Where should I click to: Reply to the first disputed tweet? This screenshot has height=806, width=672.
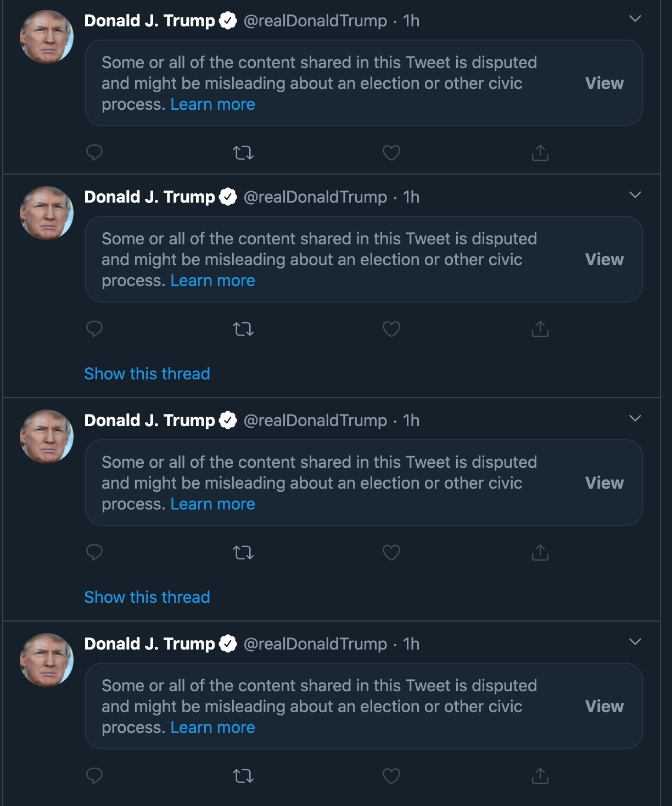(94, 152)
